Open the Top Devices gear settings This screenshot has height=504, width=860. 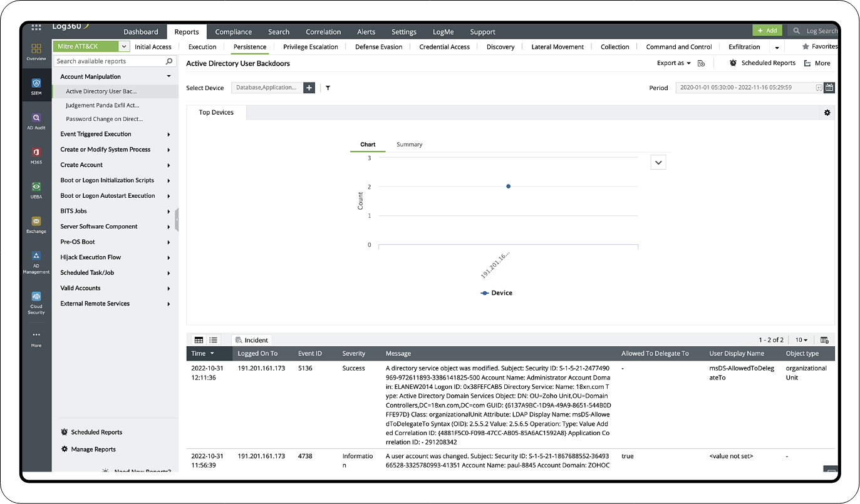click(827, 113)
